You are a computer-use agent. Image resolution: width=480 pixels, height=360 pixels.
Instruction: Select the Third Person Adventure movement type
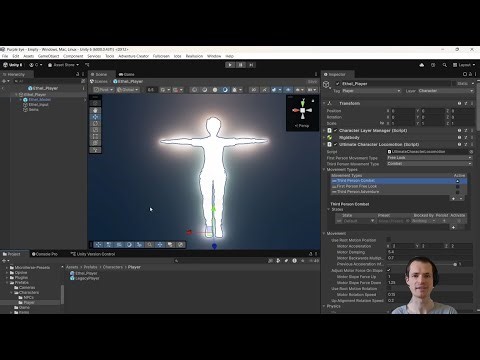[398, 192]
